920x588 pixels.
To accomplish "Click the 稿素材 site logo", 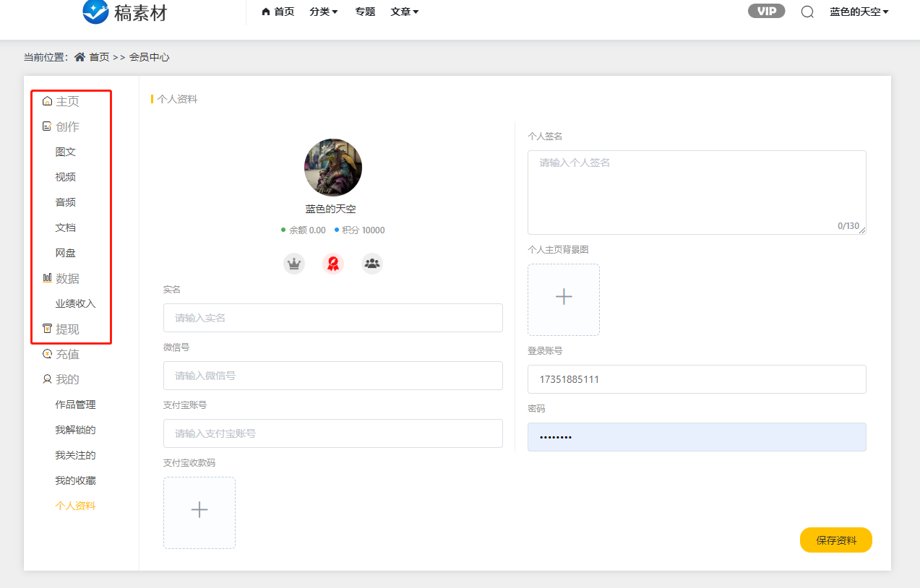I will point(125,12).
